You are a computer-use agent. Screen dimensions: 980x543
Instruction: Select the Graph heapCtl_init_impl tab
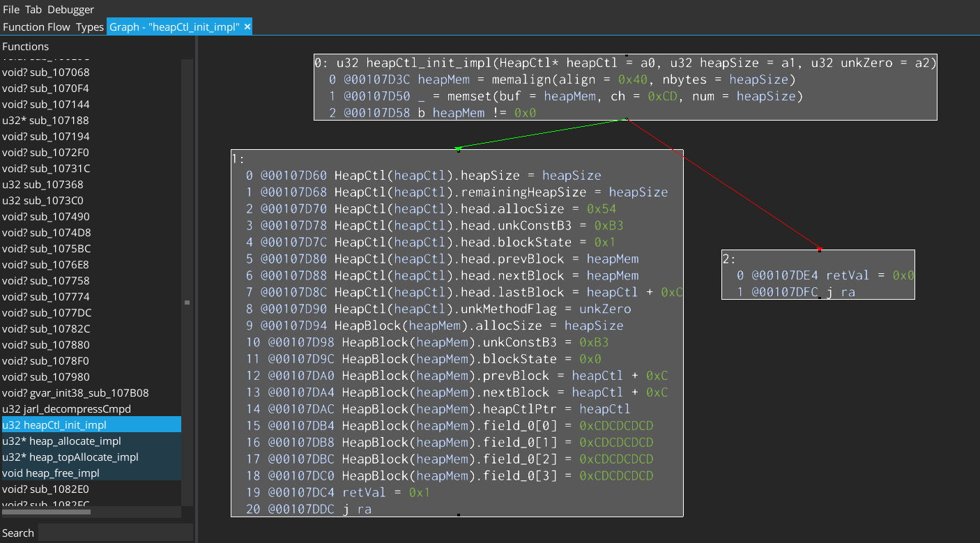click(174, 26)
